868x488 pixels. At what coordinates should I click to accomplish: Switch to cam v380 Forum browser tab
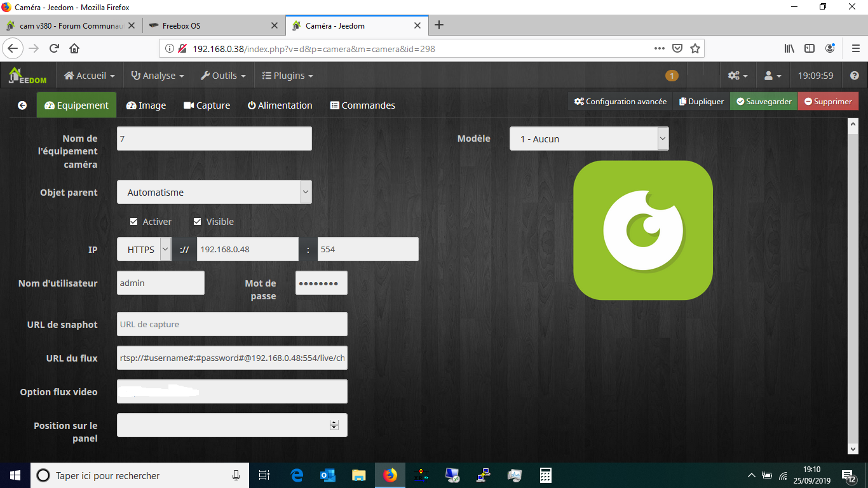pyautogui.click(x=70, y=25)
